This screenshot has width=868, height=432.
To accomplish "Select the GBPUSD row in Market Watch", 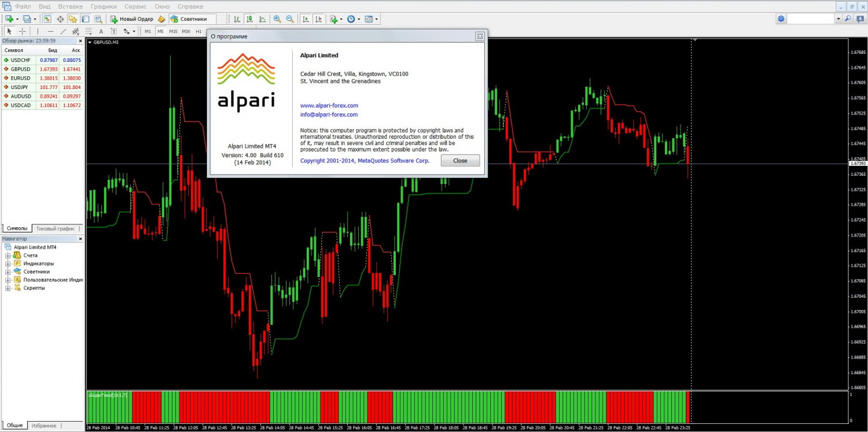I will [42, 69].
